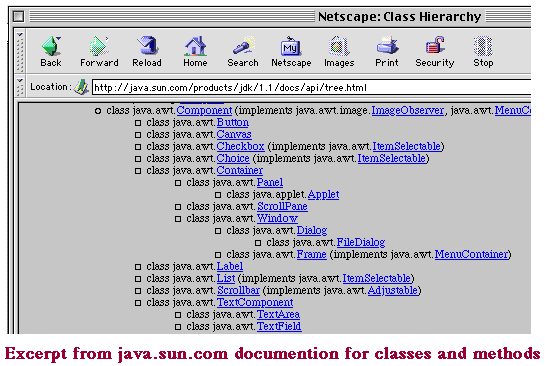Go back with the Back toolbar icon

click(51, 46)
